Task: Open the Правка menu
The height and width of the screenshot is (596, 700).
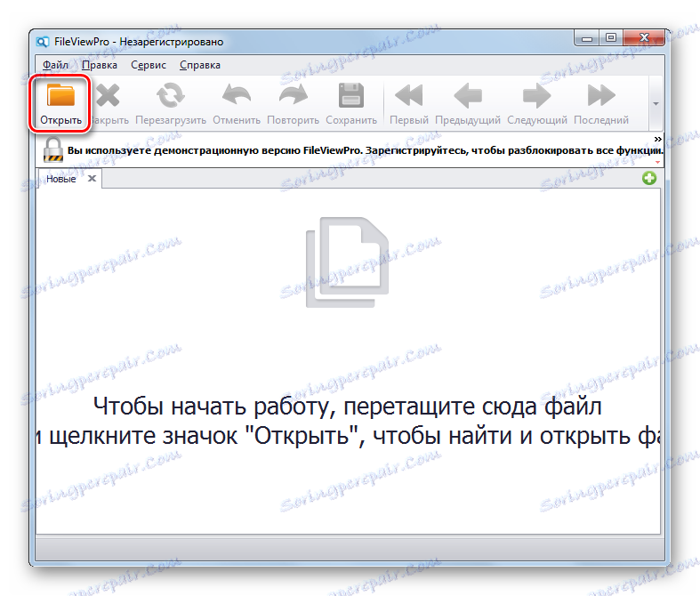Action: (x=100, y=65)
